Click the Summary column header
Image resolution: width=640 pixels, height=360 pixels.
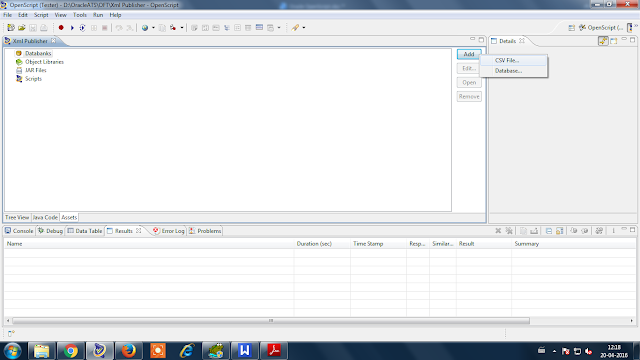pos(573,244)
